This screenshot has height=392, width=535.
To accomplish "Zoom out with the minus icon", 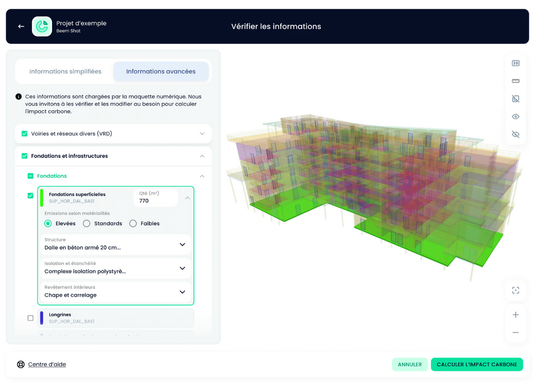I will click(x=515, y=333).
